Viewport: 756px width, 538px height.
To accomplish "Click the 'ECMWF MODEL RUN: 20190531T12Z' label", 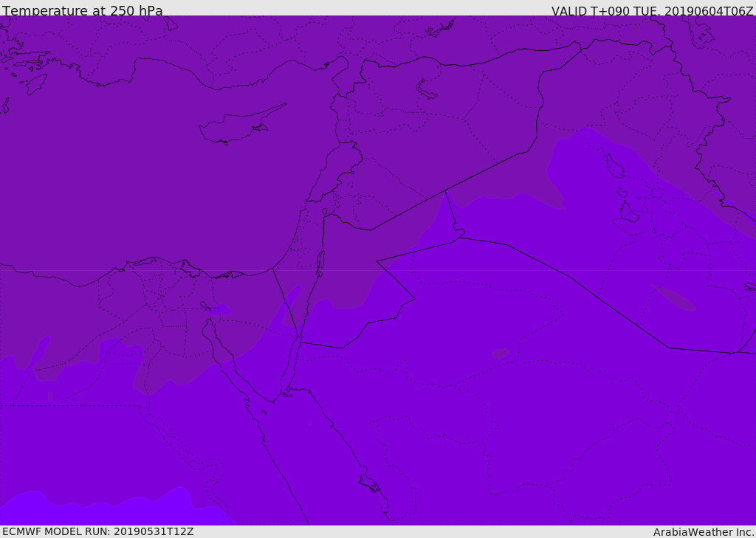I will 98,532.
